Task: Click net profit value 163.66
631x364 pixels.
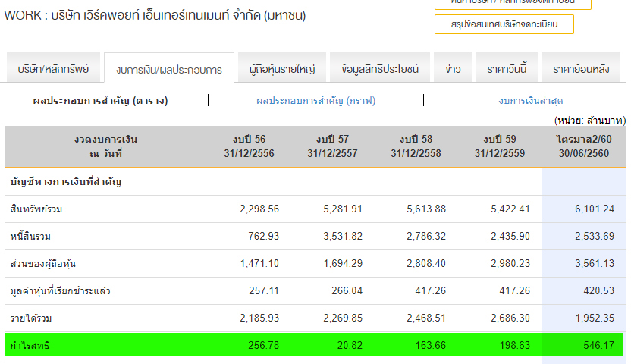Action: pyautogui.click(x=431, y=346)
